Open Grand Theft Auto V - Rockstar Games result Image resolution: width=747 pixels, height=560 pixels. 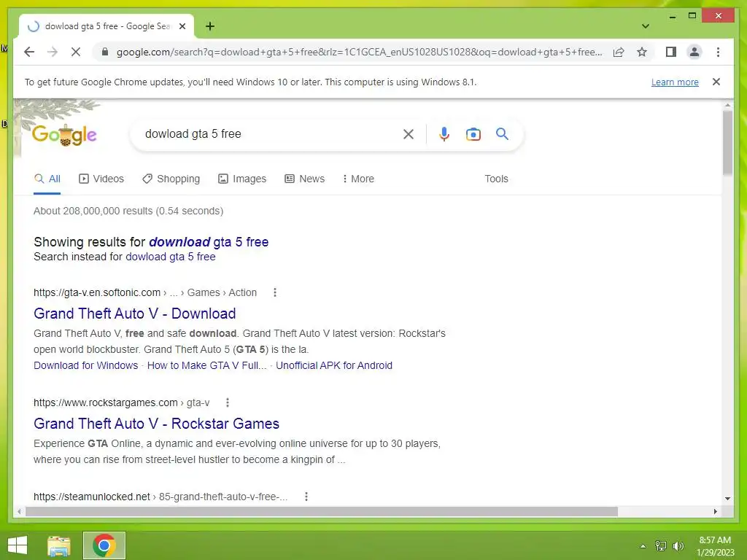pos(156,424)
